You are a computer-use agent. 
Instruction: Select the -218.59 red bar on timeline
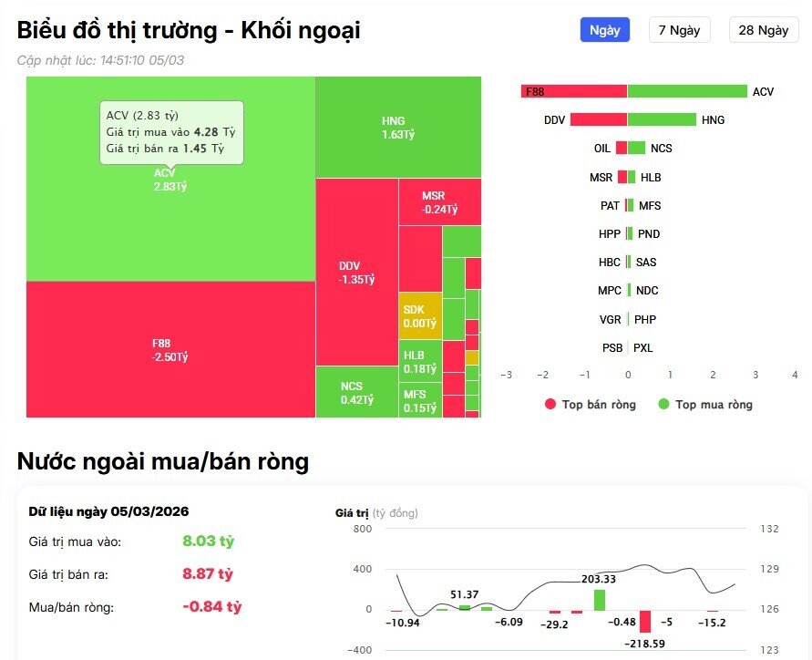647,623
